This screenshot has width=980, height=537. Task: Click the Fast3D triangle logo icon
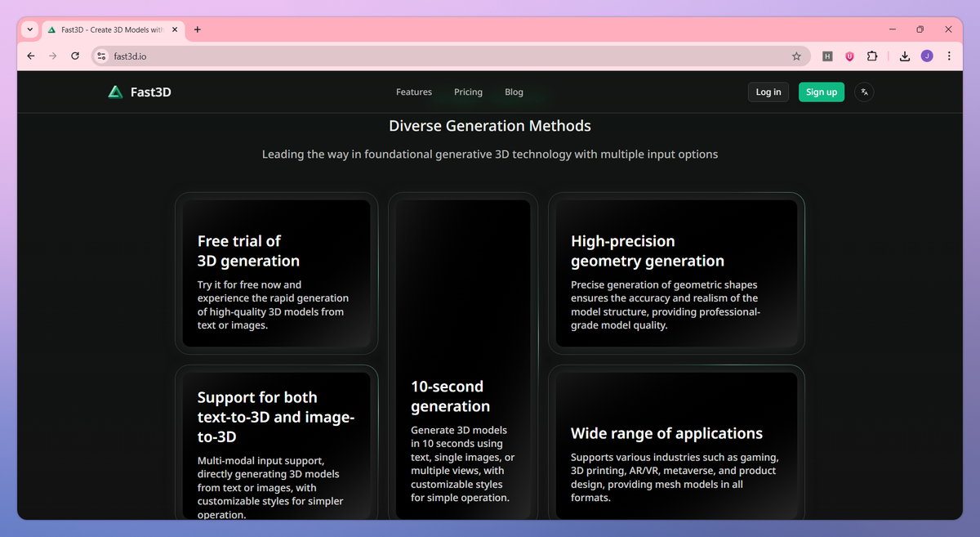[115, 92]
